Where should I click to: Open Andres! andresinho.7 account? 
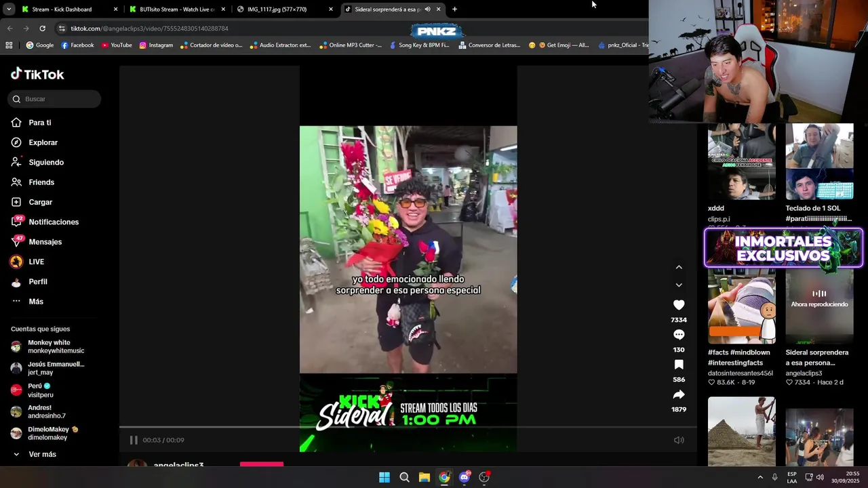tap(39, 411)
